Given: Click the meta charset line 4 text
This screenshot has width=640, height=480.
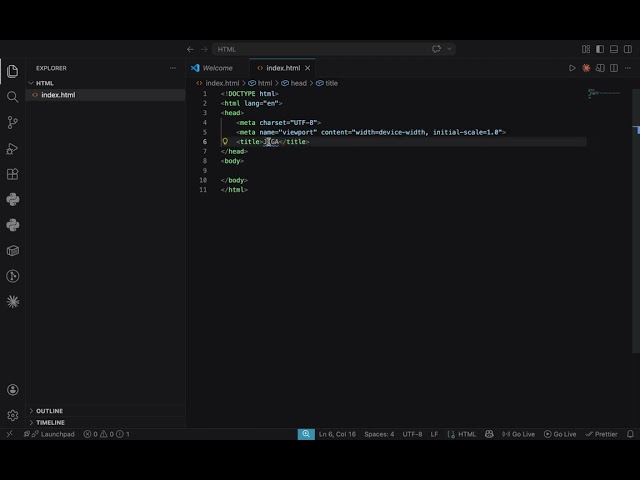Looking at the screenshot, I should pos(278,122).
